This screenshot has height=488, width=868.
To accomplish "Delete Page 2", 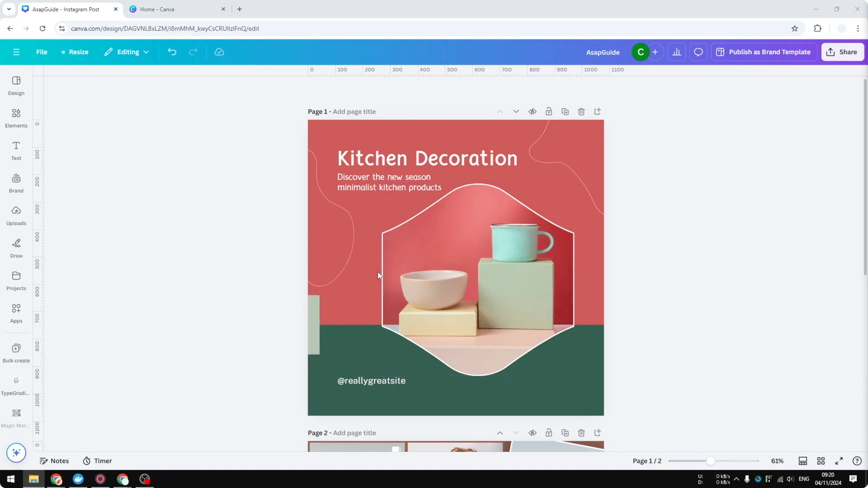I will (x=581, y=433).
